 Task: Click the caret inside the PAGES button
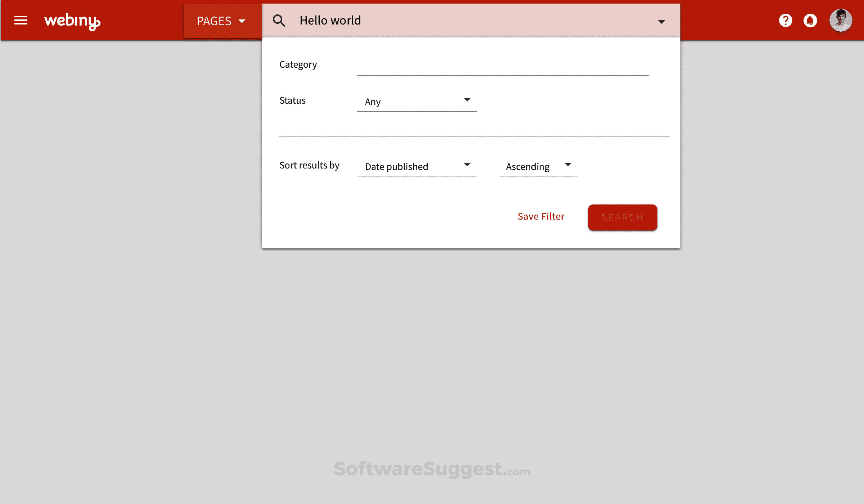(242, 21)
